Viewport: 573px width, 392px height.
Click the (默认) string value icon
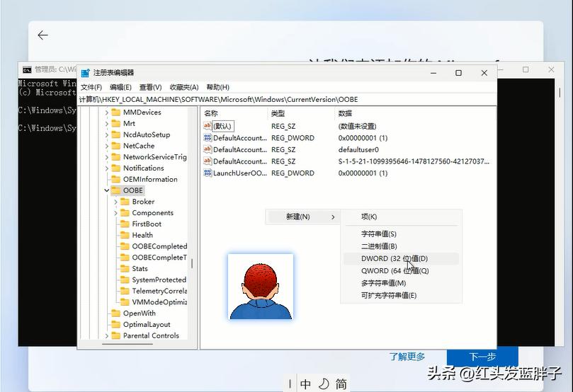tap(208, 126)
